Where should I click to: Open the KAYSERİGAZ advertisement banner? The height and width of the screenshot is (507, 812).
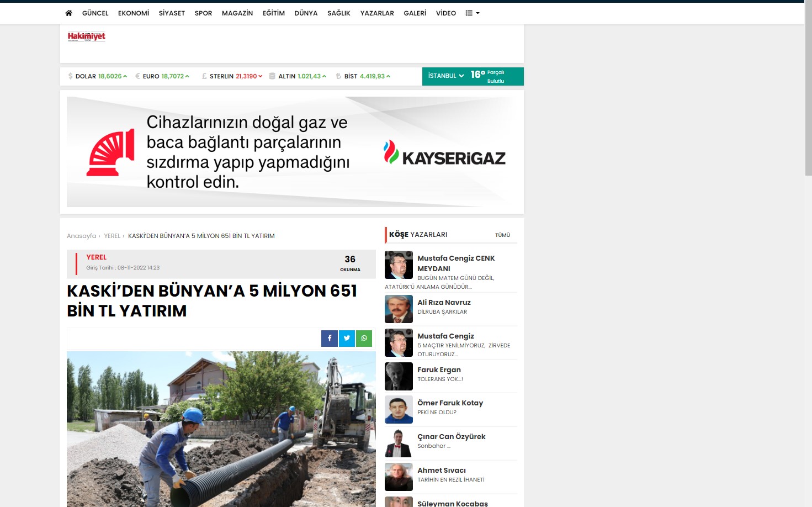pos(291,152)
